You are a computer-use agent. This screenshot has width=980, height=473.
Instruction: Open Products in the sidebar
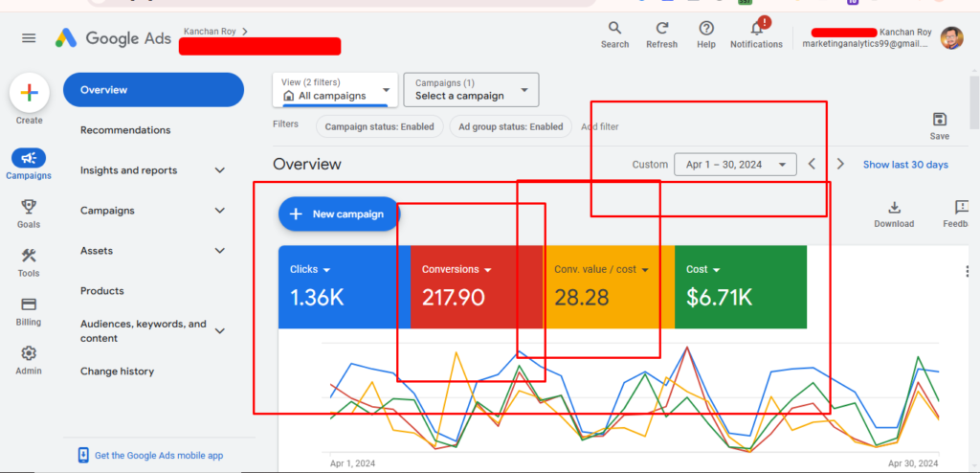[101, 291]
